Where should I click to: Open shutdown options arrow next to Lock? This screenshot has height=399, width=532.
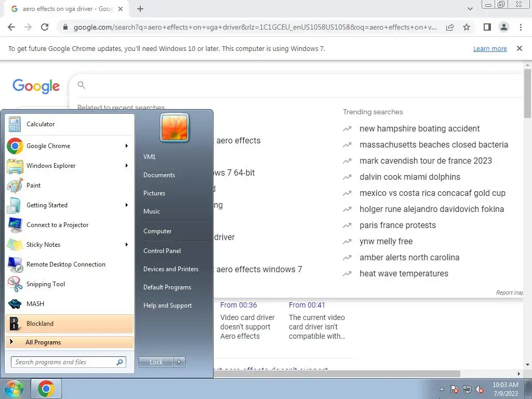[x=179, y=362]
